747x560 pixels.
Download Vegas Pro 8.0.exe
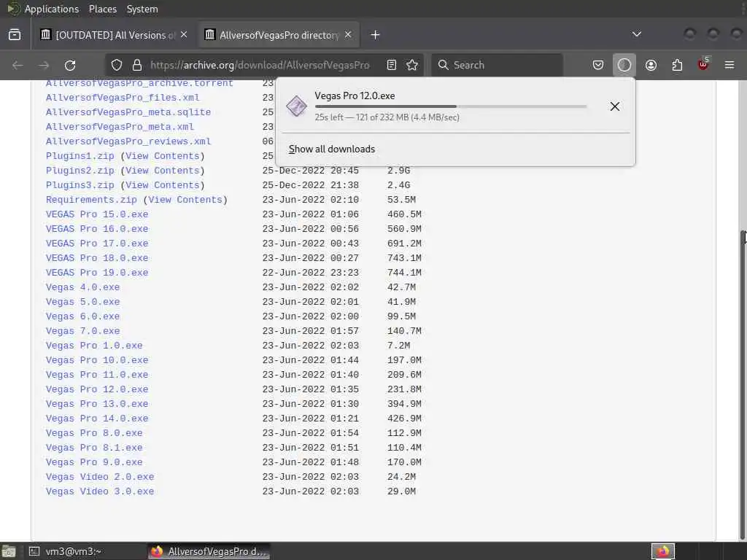pos(94,433)
